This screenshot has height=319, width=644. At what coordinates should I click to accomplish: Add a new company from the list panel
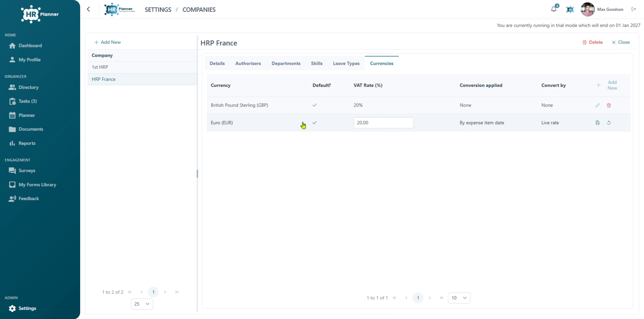click(108, 42)
